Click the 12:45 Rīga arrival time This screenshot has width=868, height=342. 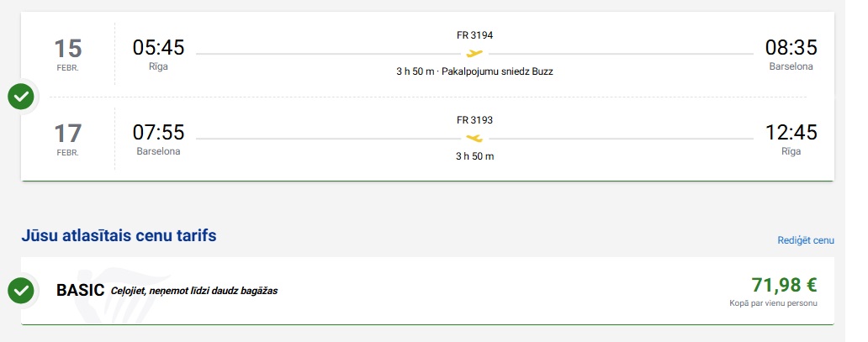(791, 133)
